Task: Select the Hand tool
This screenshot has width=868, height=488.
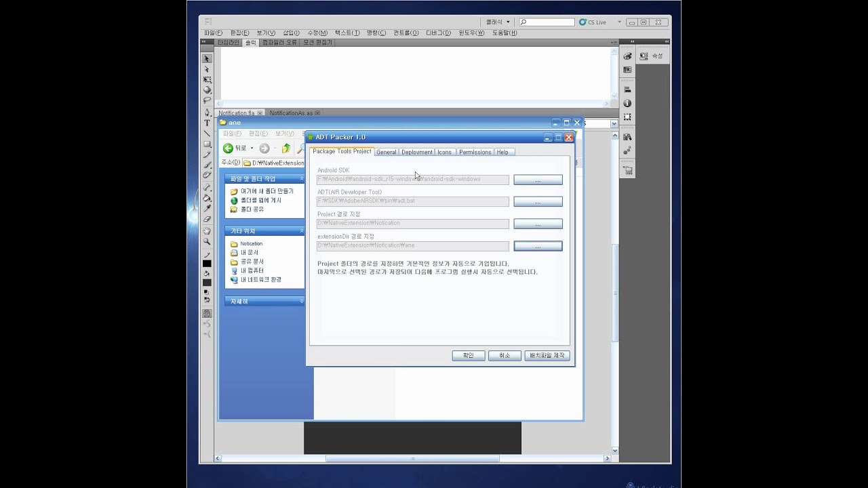Action: 207,231
